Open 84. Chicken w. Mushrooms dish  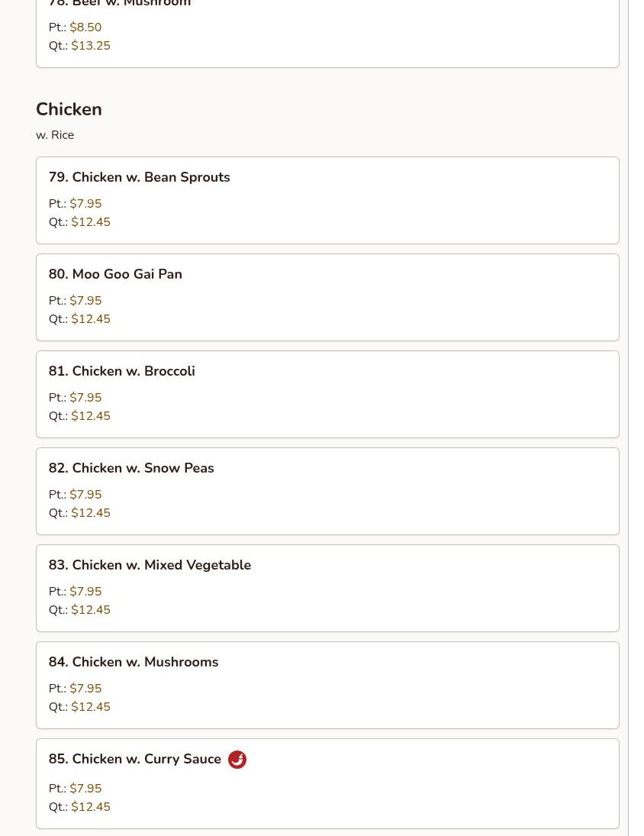[134, 662]
